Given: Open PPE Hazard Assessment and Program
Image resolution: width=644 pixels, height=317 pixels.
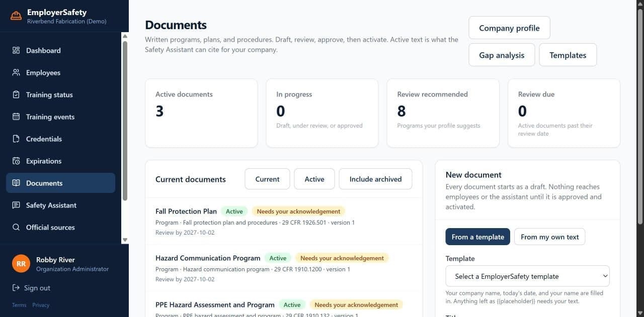Looking at the screenshot, I should pos(215,305).
